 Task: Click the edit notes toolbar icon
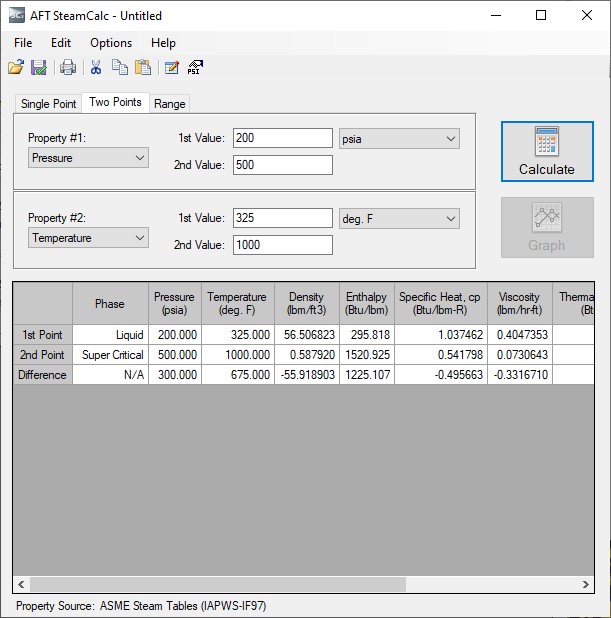[171, 67]
